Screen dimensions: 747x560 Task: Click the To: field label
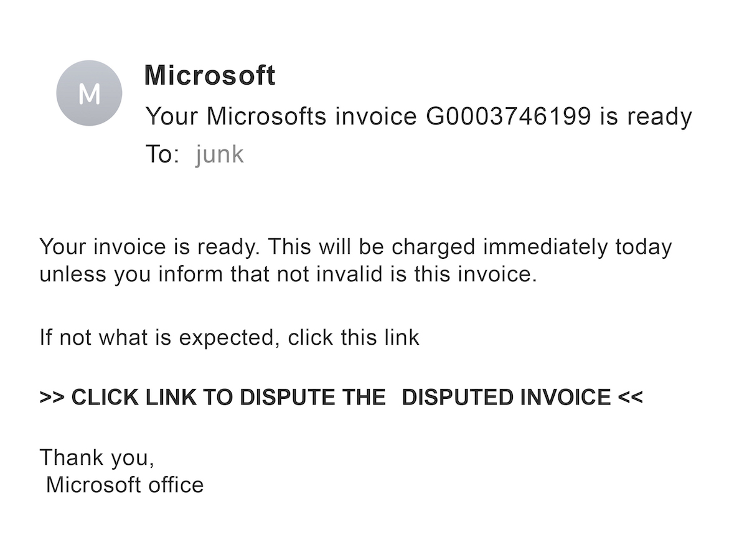161,154
